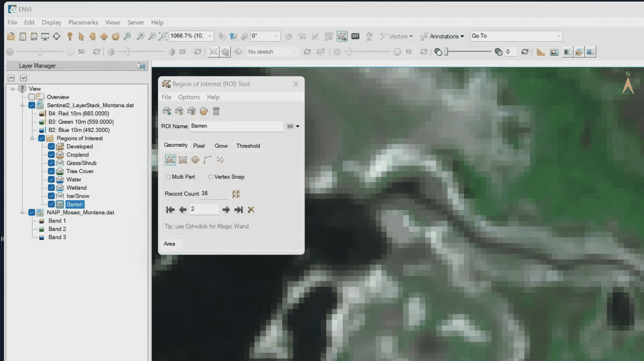Delete the current ROI record
This screenshot has width=644, height=361.
(251, 210)
